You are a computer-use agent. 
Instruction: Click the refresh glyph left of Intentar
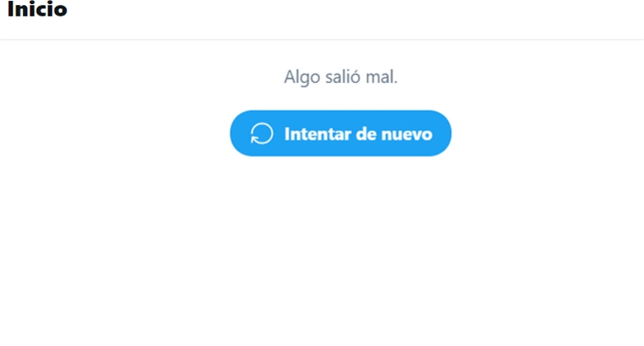click(261, 133)
